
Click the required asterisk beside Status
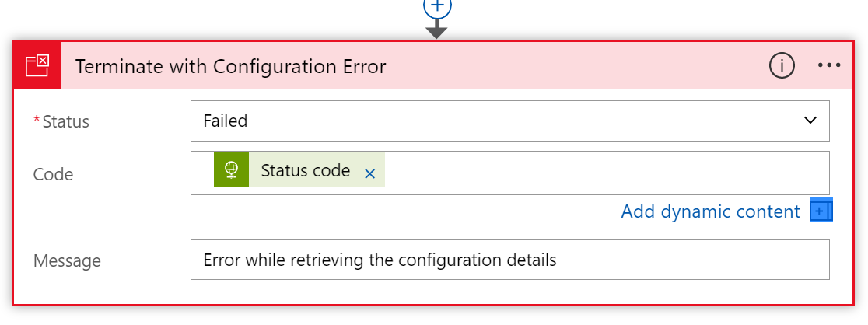37,120
